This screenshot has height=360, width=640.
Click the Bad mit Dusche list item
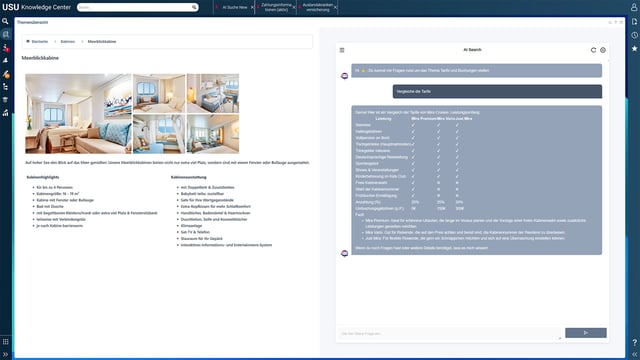50,207
